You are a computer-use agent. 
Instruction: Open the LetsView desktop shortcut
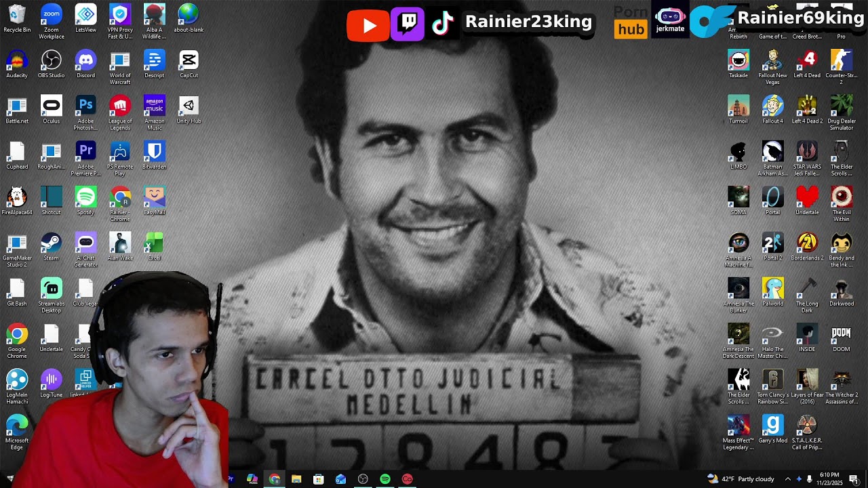85,19
